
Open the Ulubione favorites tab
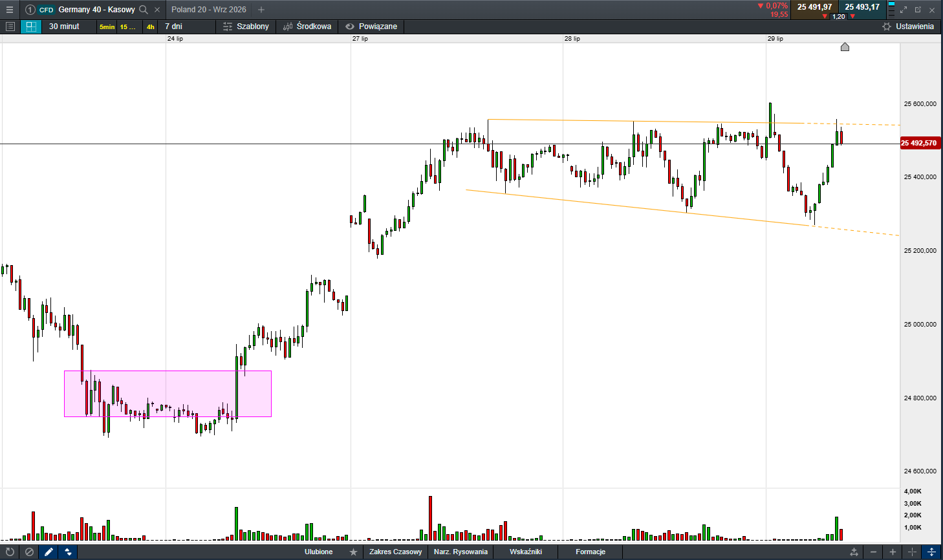pos(319,552)
